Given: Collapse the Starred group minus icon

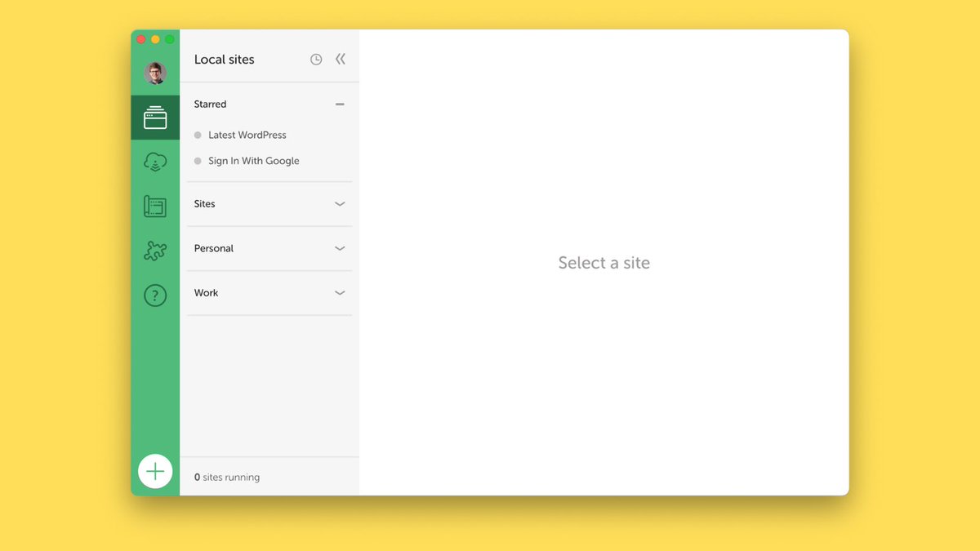Looking at the screenshot, I should click(x=340, y=104).
